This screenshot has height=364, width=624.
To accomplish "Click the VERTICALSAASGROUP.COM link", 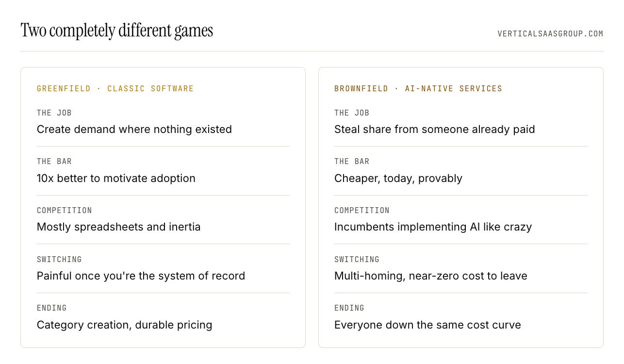I will coord(550,34).
